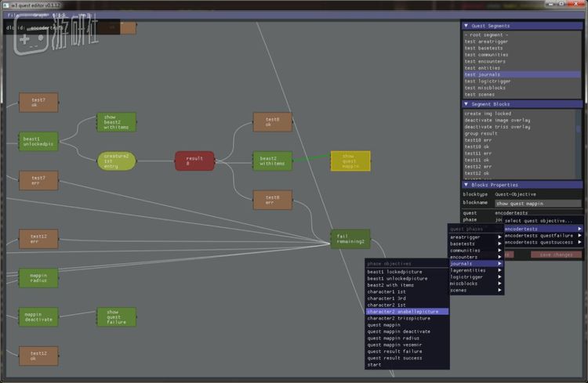This screenshot has height=383, width=588.
Task: Click the blockname input field
Action: click(x=537, y=203)
